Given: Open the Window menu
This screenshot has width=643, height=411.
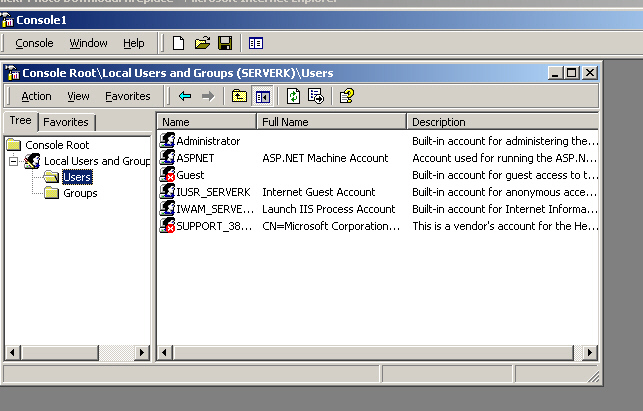Looking at the screenshot, I should (x=88, y=43).
